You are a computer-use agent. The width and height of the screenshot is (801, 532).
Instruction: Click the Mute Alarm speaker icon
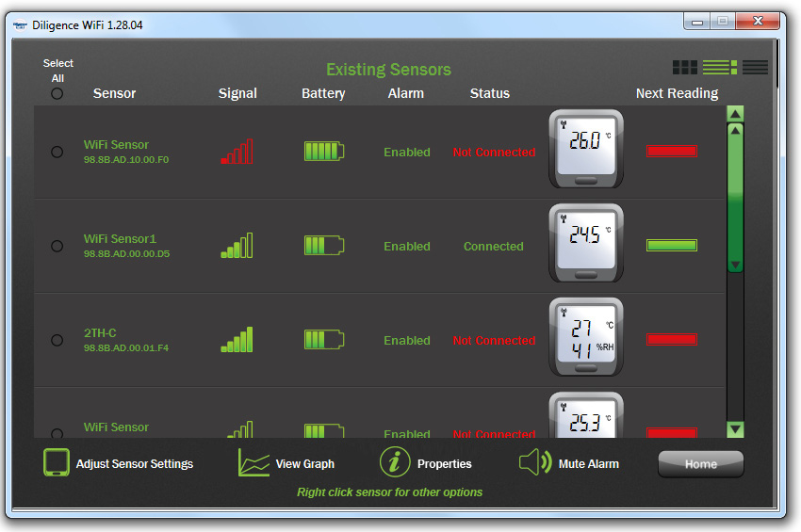pyautogui.click(x=534, y=462)
